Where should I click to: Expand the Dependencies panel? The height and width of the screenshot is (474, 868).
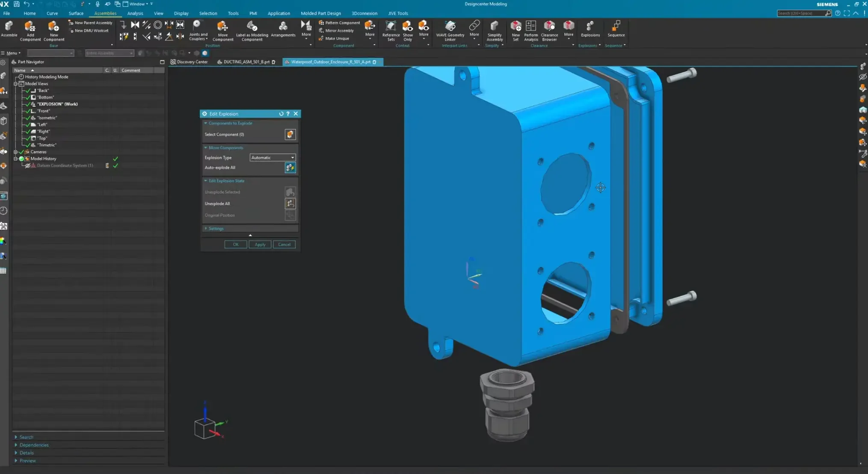[x=32, y=445]
